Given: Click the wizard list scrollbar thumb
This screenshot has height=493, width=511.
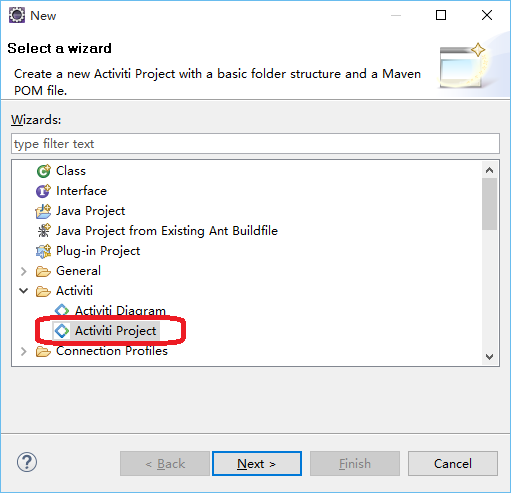Looking at the screenshot, I should click(x=489, y=204).
